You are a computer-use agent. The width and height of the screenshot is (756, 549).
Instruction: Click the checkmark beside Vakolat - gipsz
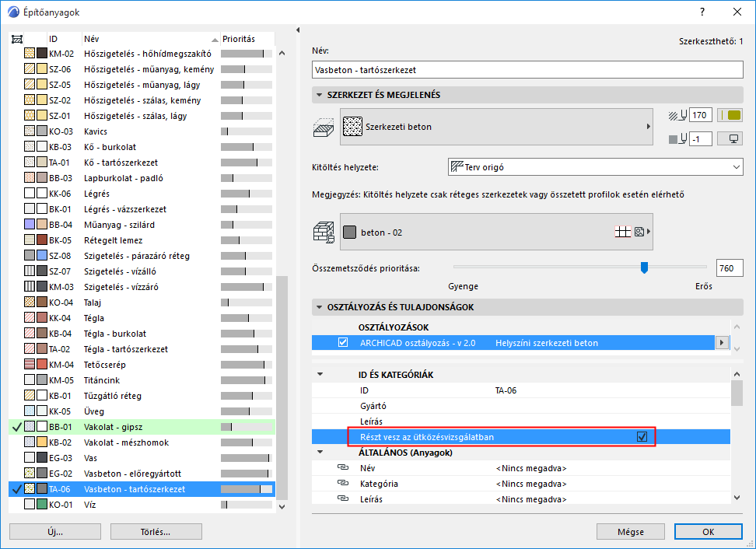[16, 427]
